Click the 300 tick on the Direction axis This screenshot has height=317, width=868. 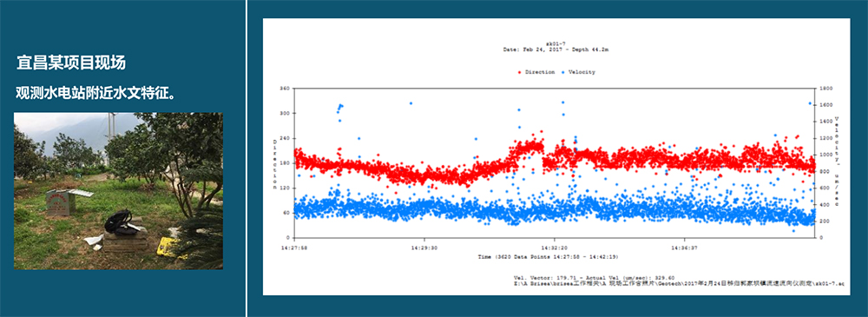click(285, 113)
